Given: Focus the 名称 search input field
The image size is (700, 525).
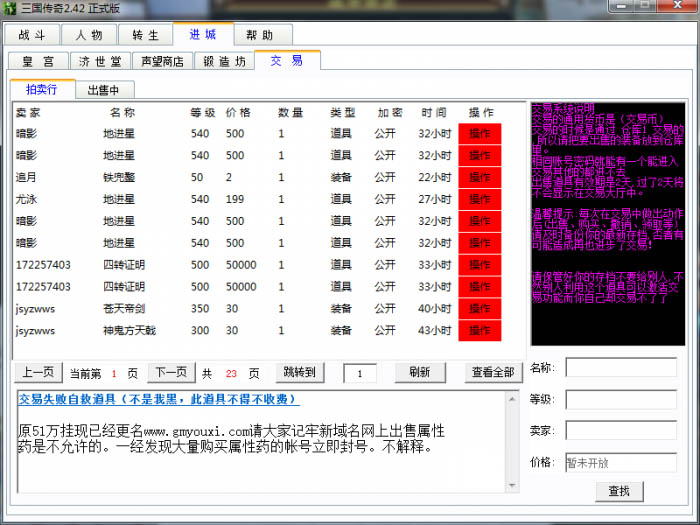Looking at the screenshot, I should (620, 367).
